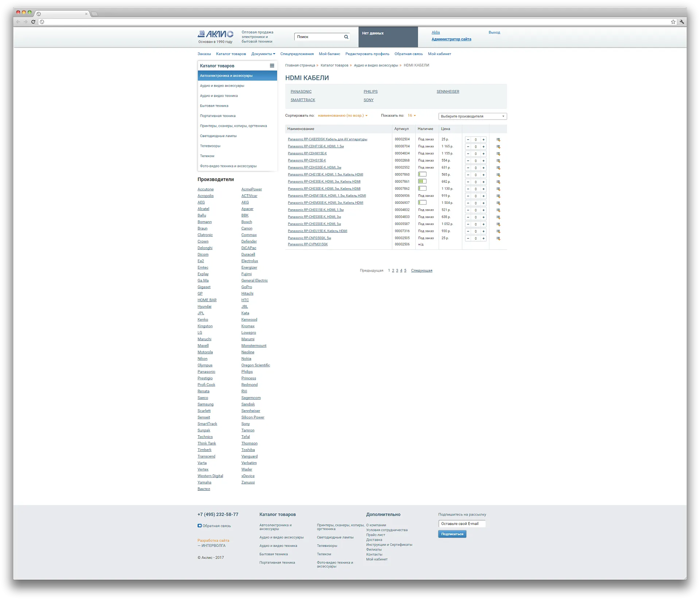Increase quantity for RP-CAB350GK with plus
Viewport: 700px width, 599px height.
(483, 140)
